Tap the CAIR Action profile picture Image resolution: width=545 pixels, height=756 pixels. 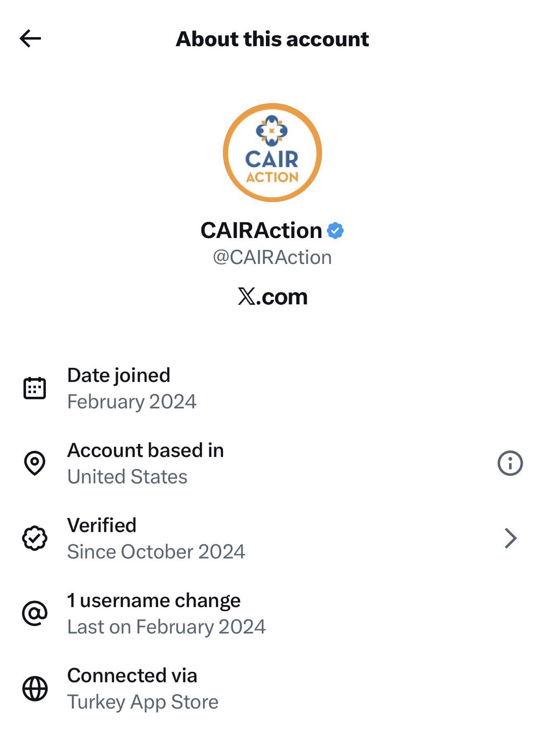pos(272,153)
